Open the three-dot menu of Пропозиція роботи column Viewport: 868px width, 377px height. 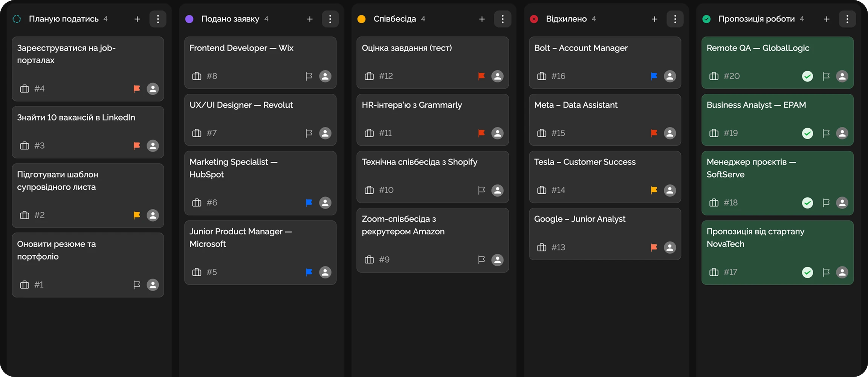click(x=847, y=19)
